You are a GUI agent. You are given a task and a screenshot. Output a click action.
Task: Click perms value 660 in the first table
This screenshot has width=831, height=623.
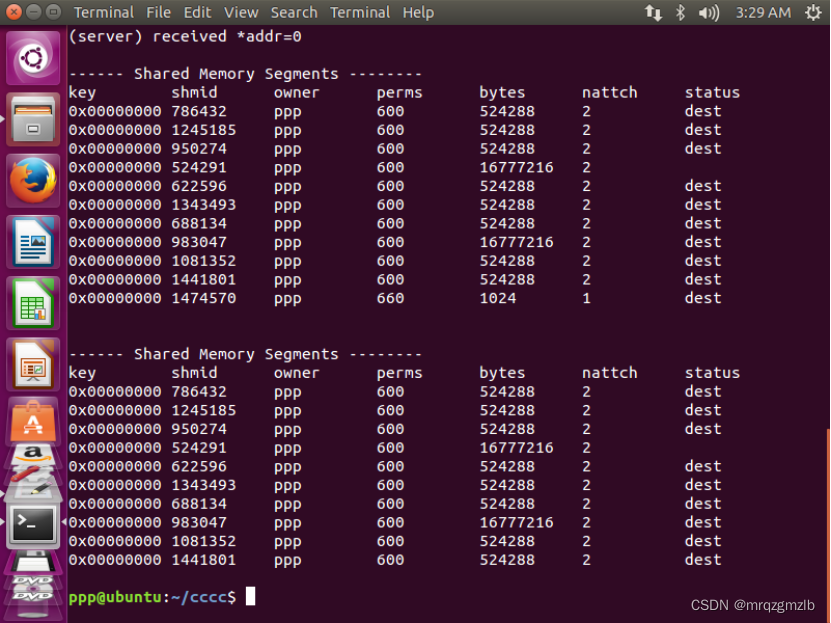[390, 298]
